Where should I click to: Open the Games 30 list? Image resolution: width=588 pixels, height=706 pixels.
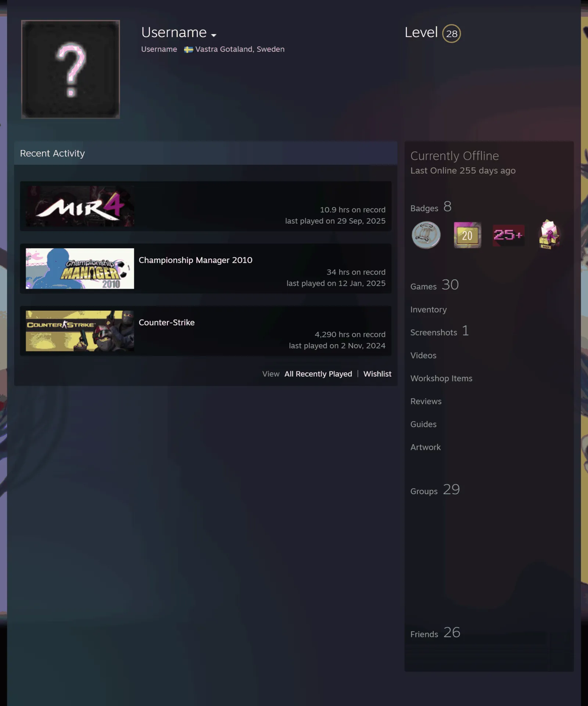coord(434,285)
